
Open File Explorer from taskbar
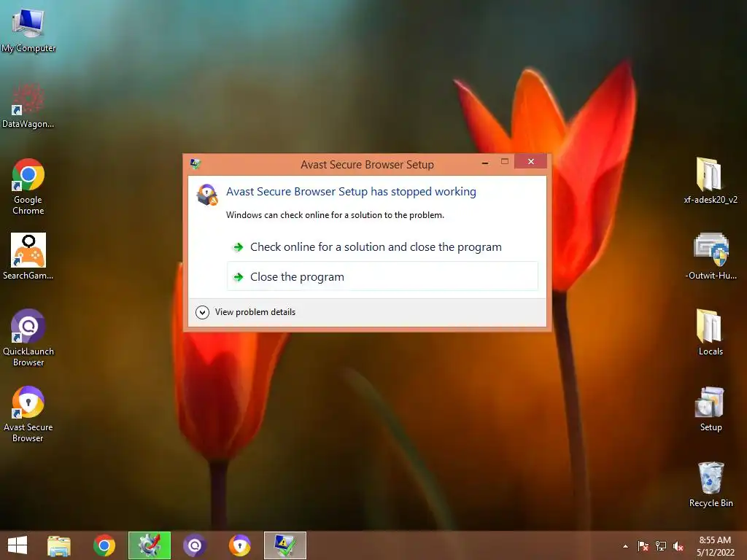pos(59,545)
